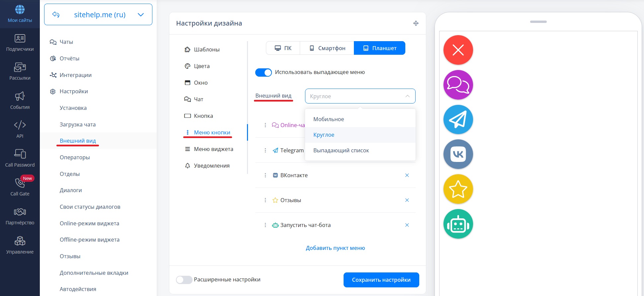The width and height of the screenshot is (644, 296).
Task: Click the red close button in preview
Action: coord(458,50)
